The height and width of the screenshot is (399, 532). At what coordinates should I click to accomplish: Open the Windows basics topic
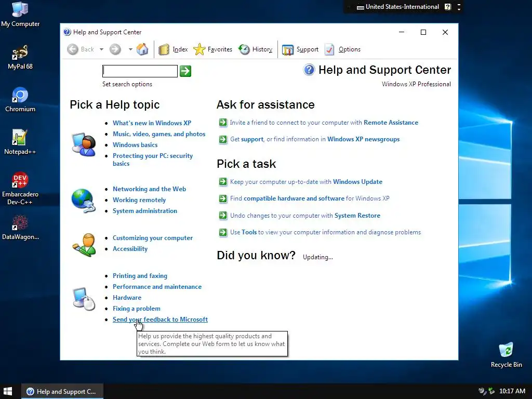coord(135,145)
